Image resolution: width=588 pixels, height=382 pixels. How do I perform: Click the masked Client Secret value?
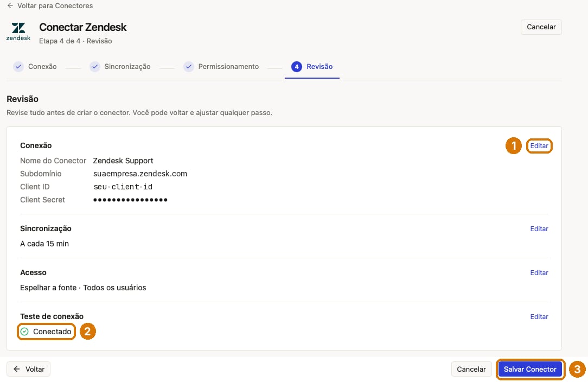(x=130, y=200)
